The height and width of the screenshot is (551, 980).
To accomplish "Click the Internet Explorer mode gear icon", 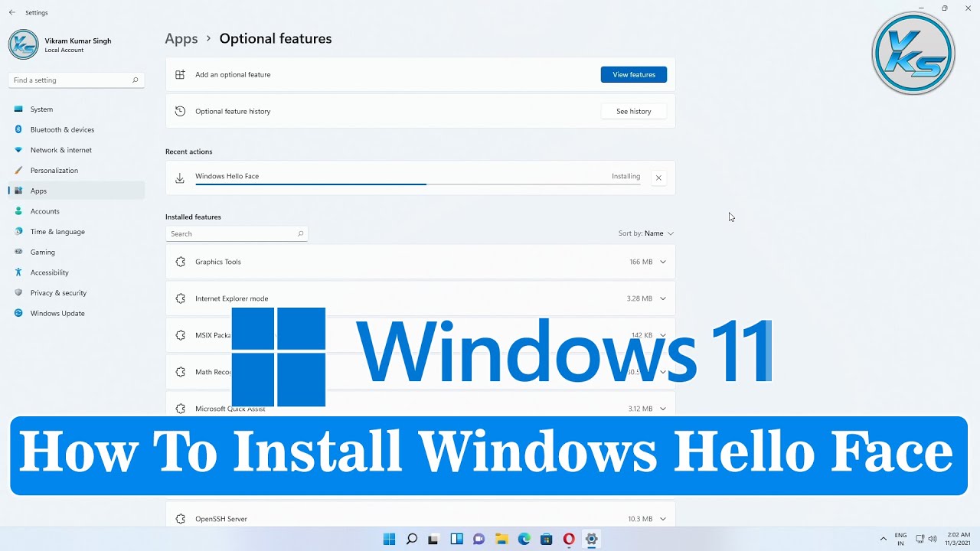I will (180, 298).
